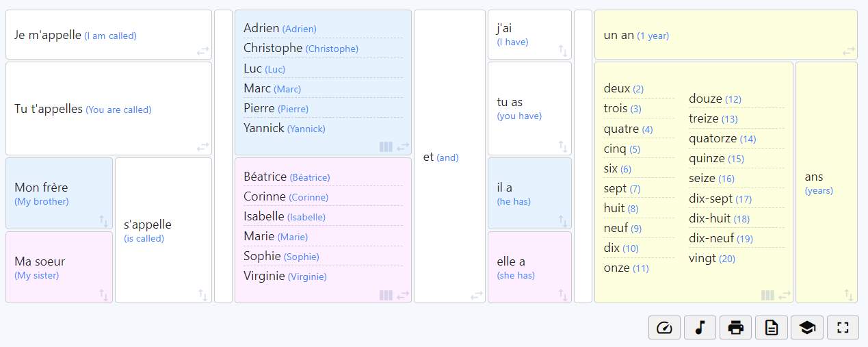This screenshot has width=868, height=347.
Task: Click the document page icon button
Action: click(x=771, y=328)
